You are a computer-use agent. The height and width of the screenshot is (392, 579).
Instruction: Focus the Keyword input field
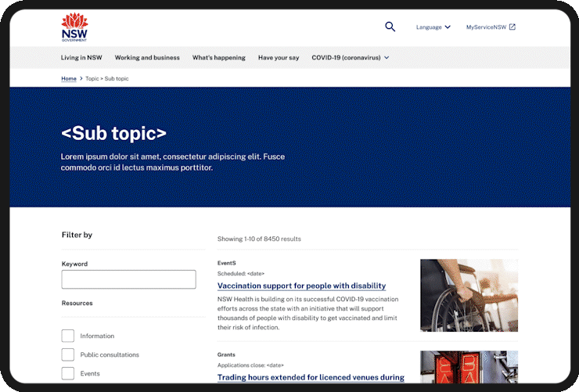point(128,279)
